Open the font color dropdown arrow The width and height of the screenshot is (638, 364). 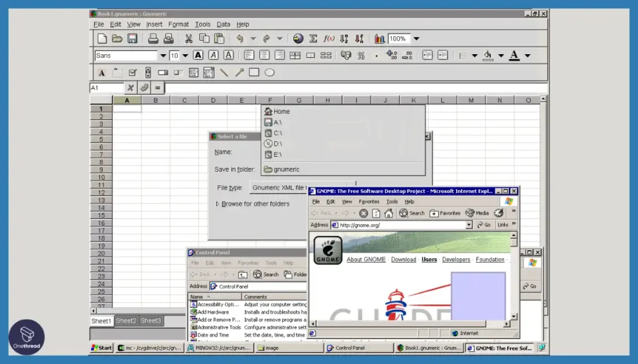[x=527, y=55]
